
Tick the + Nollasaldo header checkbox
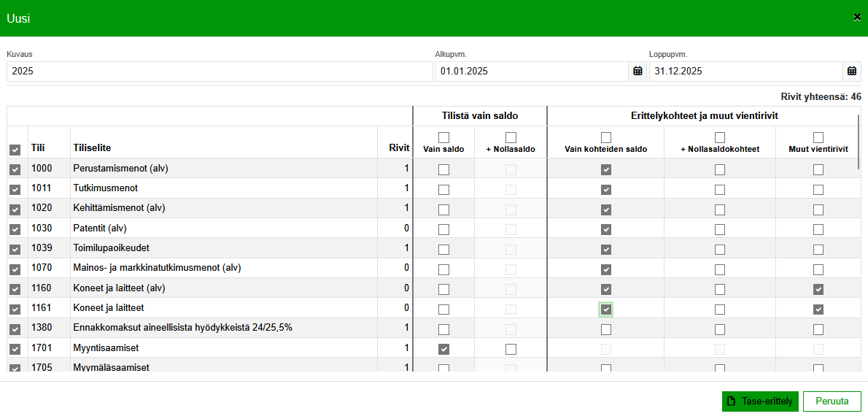click(511, 137)
